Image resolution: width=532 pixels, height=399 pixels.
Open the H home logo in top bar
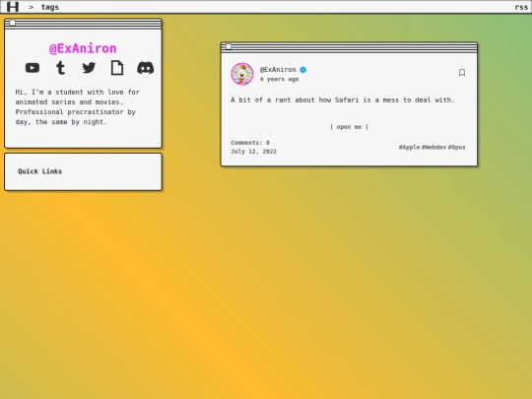pos(13,7)
